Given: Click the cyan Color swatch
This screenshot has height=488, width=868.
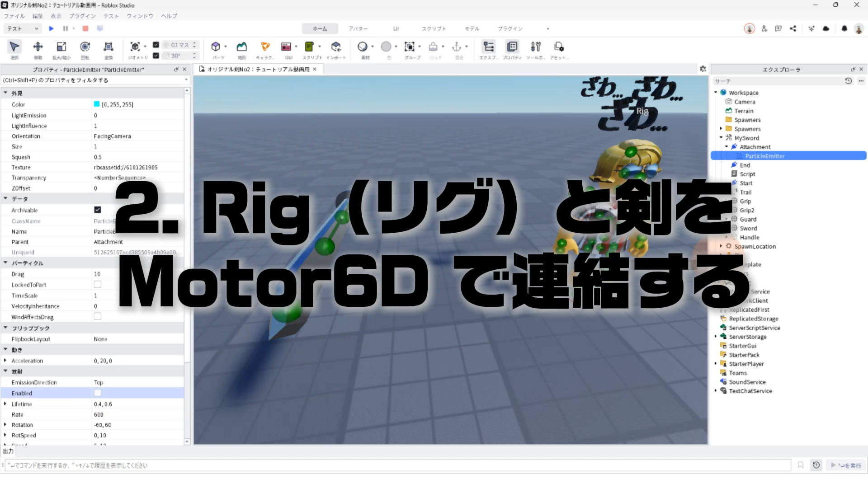Looking at the screenshot, I should point(97,104).
